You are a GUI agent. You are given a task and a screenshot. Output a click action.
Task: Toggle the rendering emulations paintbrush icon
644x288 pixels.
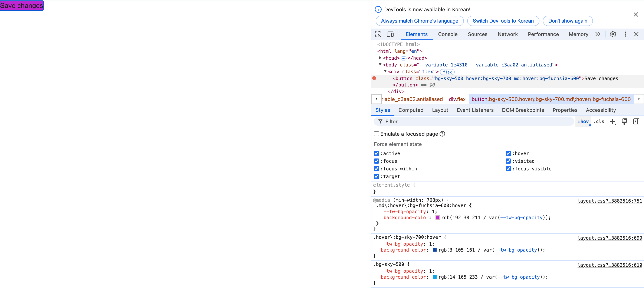(x=624, y=121)
